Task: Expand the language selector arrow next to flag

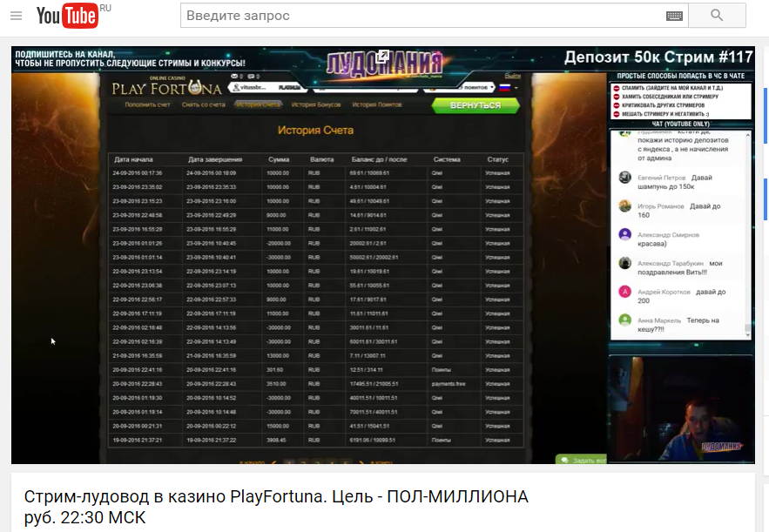Action: click(516, 88)
